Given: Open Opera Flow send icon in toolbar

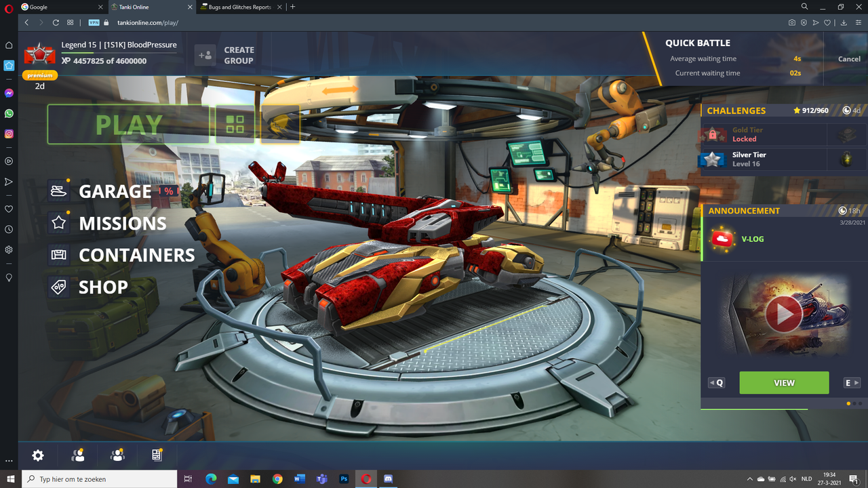Looking at the screenshot, I should coord(816,22).
